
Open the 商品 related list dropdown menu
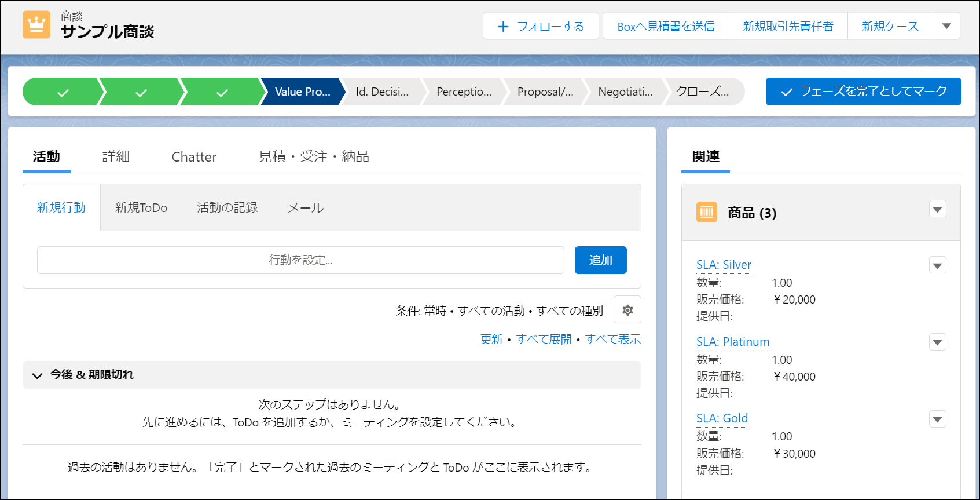click(x=937, y=209)
